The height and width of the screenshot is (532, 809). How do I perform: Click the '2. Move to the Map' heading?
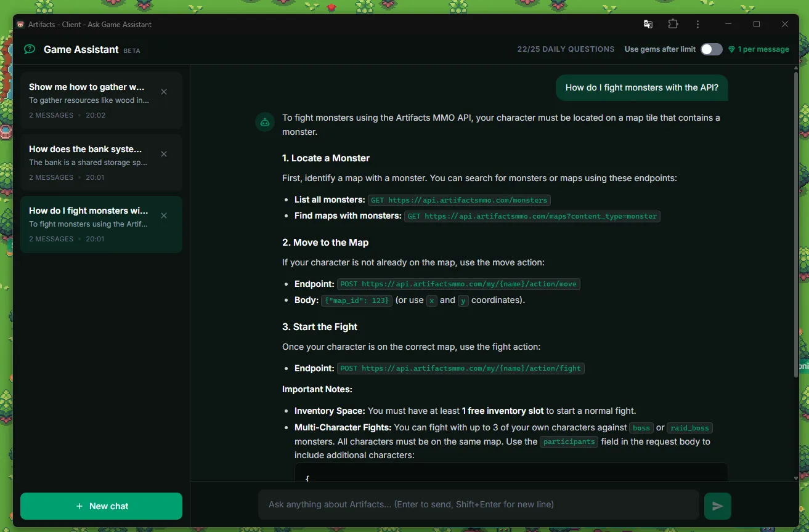[x=325, y=243]
